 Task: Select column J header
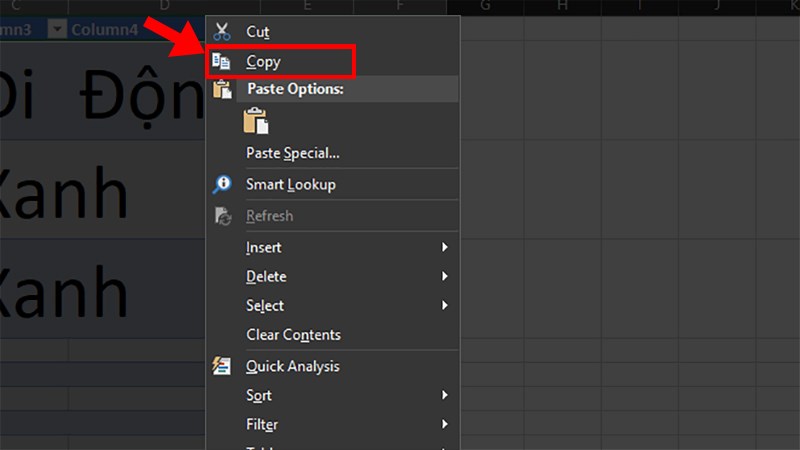pyautogui.click(x=717, y=6)
